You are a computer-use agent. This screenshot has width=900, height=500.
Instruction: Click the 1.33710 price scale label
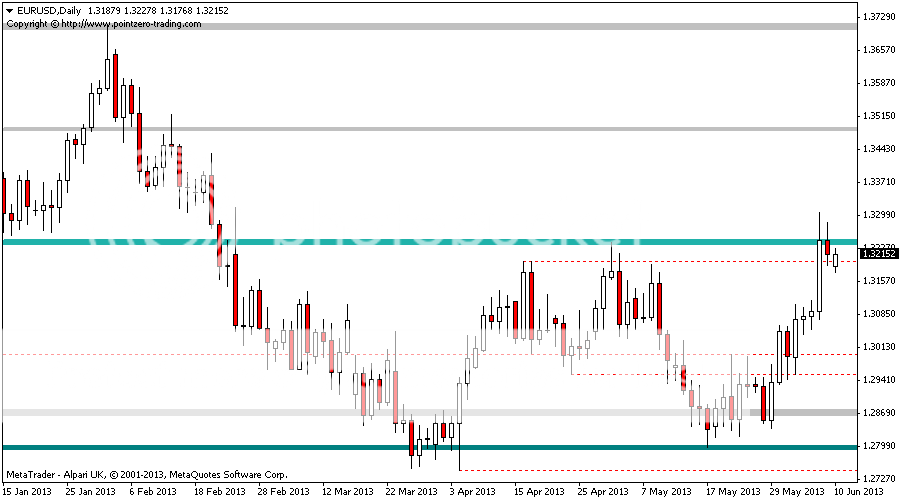tap(879, 182)
